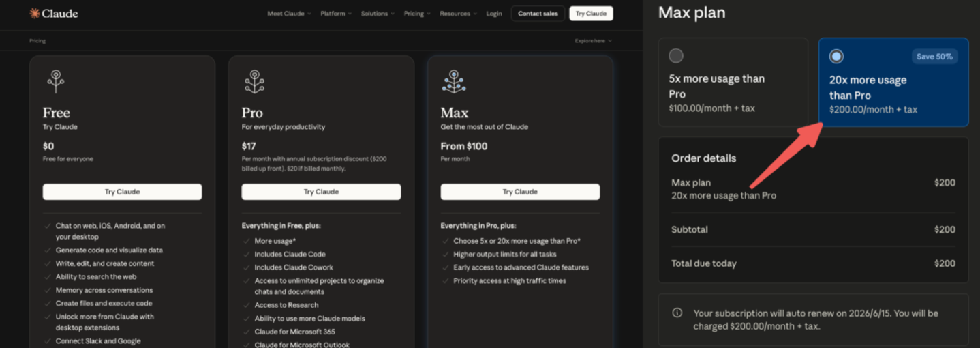Click the $200.00/month + tax price text

point(873,109)
